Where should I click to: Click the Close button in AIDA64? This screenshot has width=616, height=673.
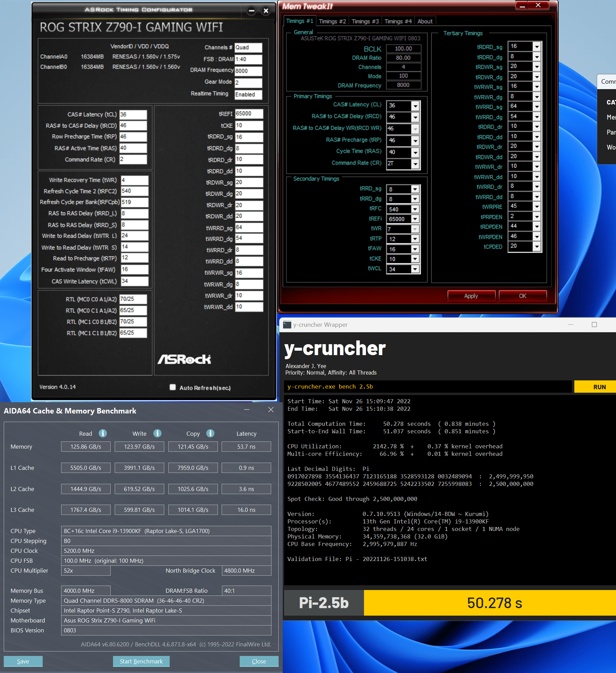[x=259, y=661]
